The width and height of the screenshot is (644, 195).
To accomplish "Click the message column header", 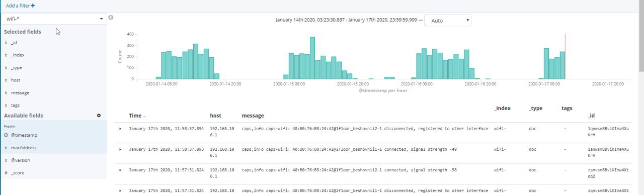I will click(253, 116).
